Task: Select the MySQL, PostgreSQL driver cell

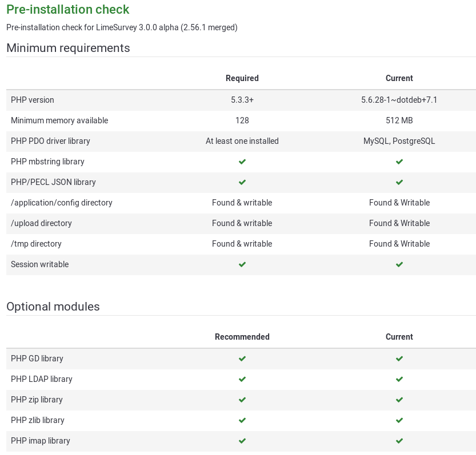Action: click(x=399, y=141)
